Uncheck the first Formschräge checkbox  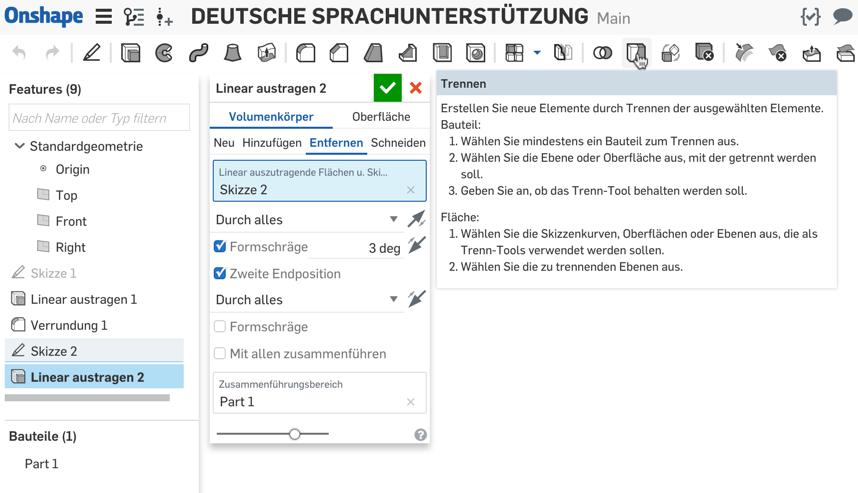220,246
